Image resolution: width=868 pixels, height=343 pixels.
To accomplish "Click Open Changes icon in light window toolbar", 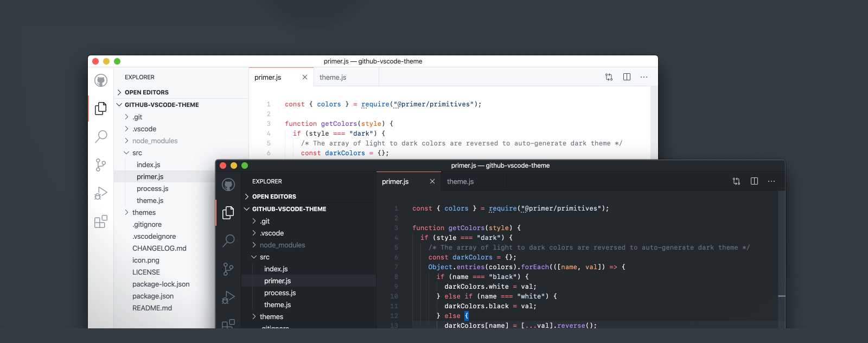I will [x=609, y=77].
